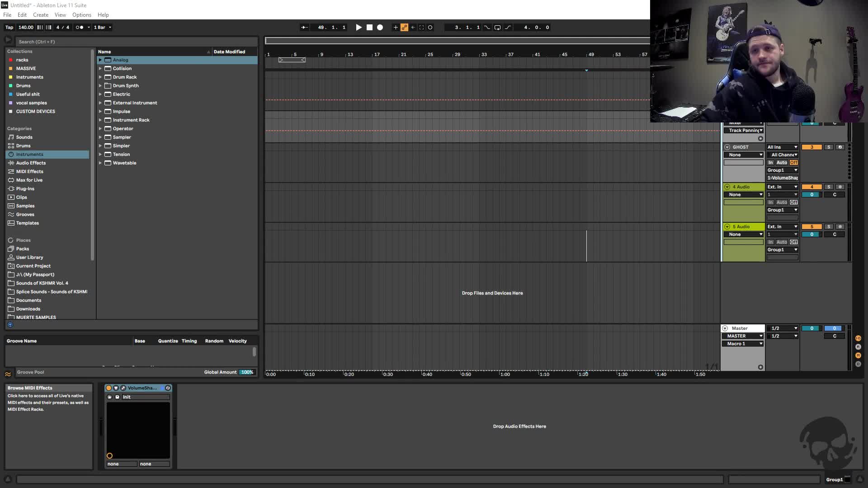Expand the Operator folder
This screenshot has height=488, width=868.
pos(100,128)
